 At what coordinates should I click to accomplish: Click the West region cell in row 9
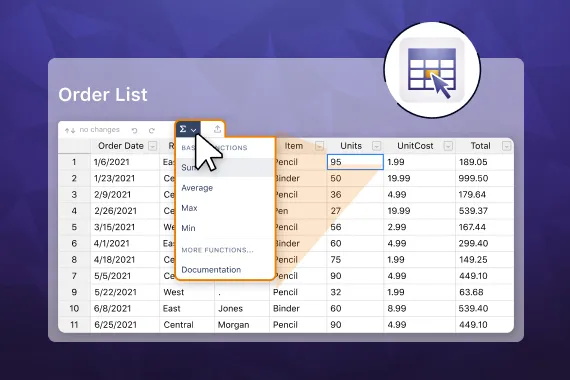point(187,292)
